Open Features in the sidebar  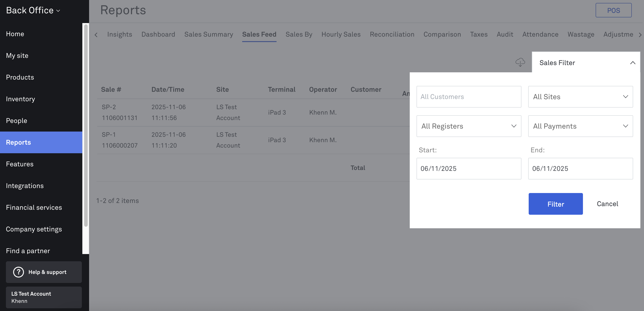[41, 164]
